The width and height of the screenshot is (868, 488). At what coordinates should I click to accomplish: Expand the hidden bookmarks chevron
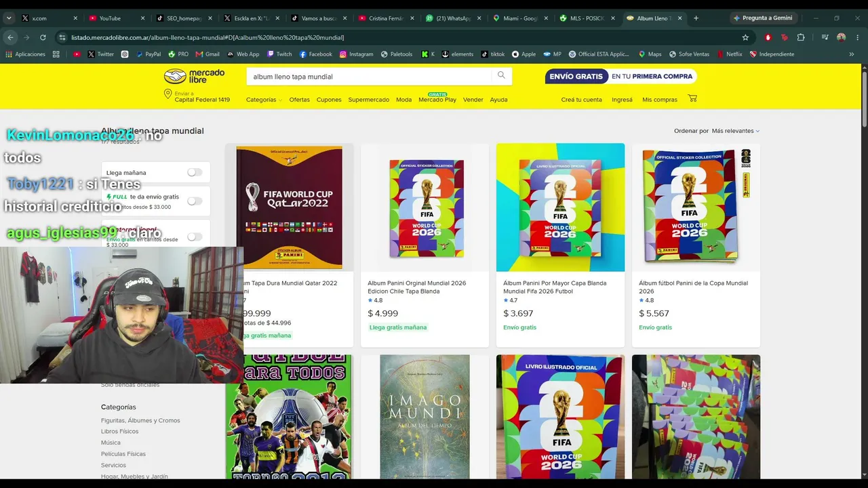[x=852, y=54]
